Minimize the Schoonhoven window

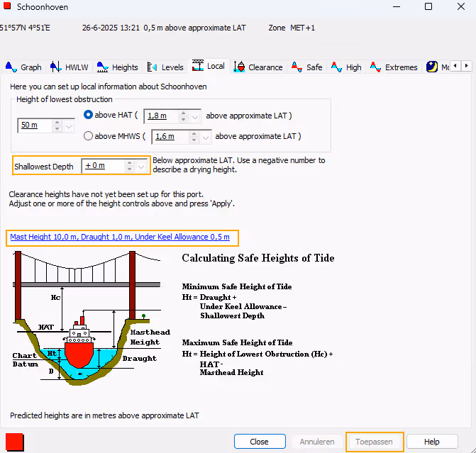pos(397,6)
